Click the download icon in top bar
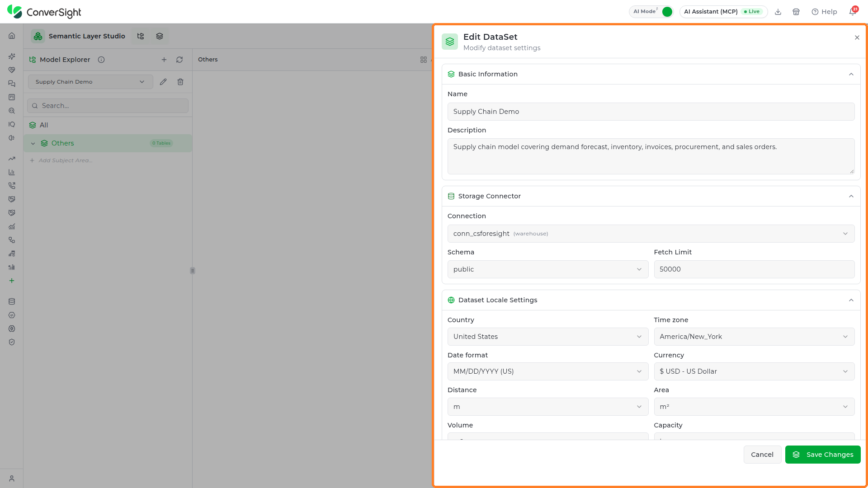 click(x=778, y=12)
